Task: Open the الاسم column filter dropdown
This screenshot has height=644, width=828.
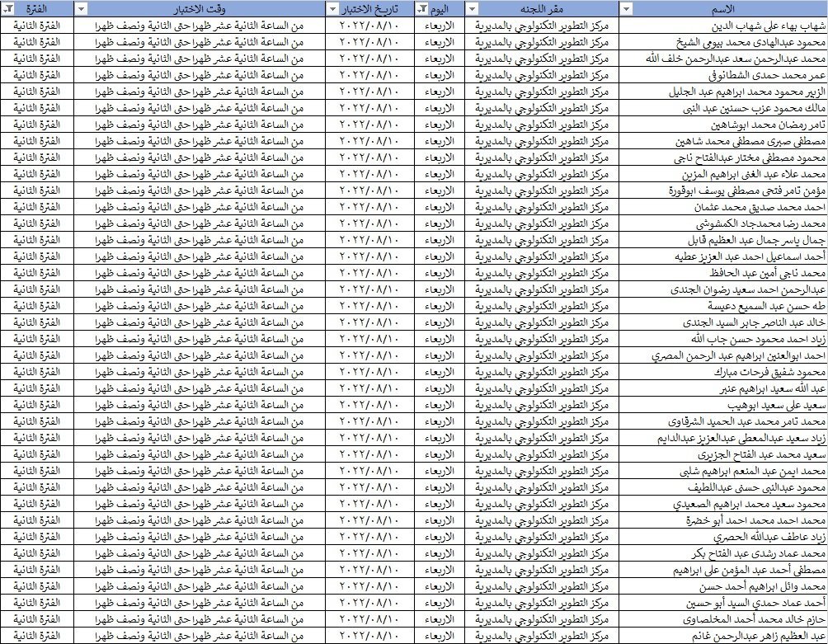Action: tap(628, 9)
